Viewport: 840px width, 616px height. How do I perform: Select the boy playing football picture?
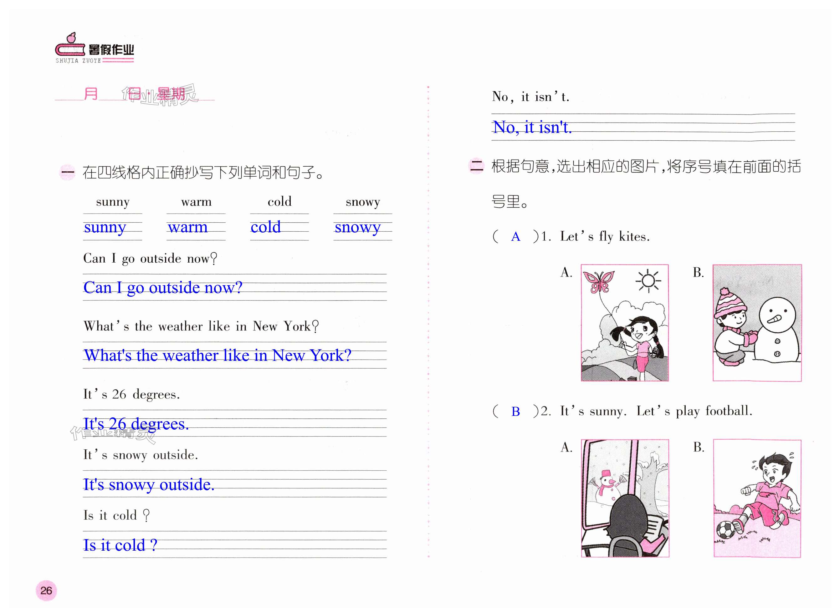coord(757,498)
